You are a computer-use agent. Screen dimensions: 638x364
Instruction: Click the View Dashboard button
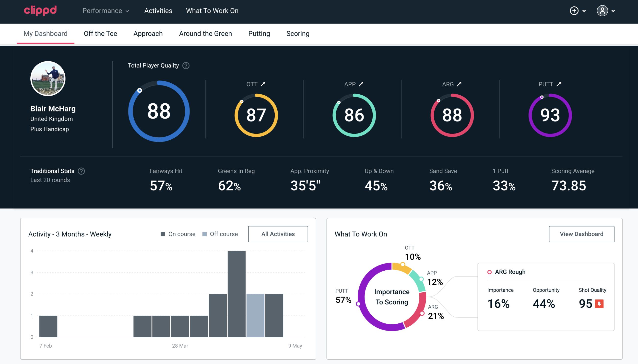click(581, 234)
